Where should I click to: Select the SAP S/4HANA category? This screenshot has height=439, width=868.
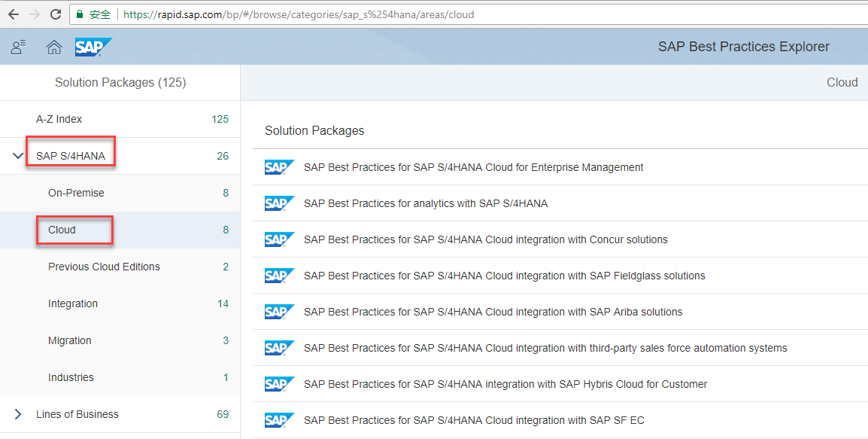[120, 156]
